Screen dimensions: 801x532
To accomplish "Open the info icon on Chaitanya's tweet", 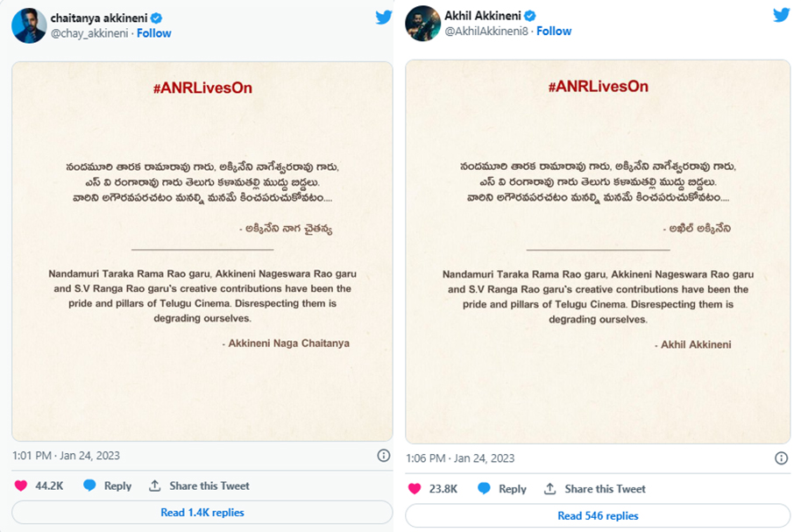I will pos(383,456).
